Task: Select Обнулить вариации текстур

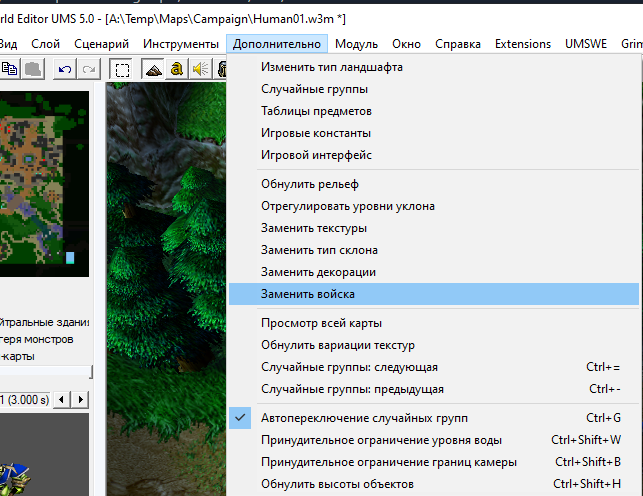Action: click(434, 345)
